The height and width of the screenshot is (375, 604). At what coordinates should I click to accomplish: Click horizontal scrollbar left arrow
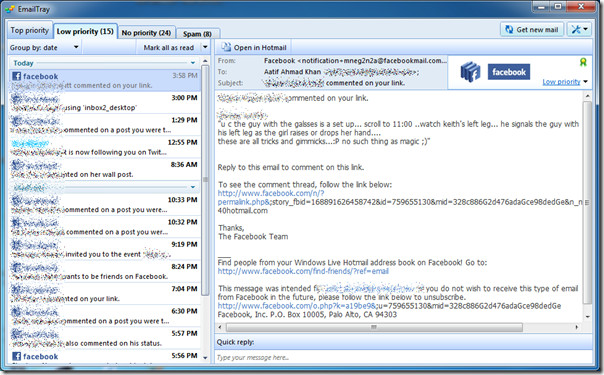pyautogui.click(x=220, y=327)
